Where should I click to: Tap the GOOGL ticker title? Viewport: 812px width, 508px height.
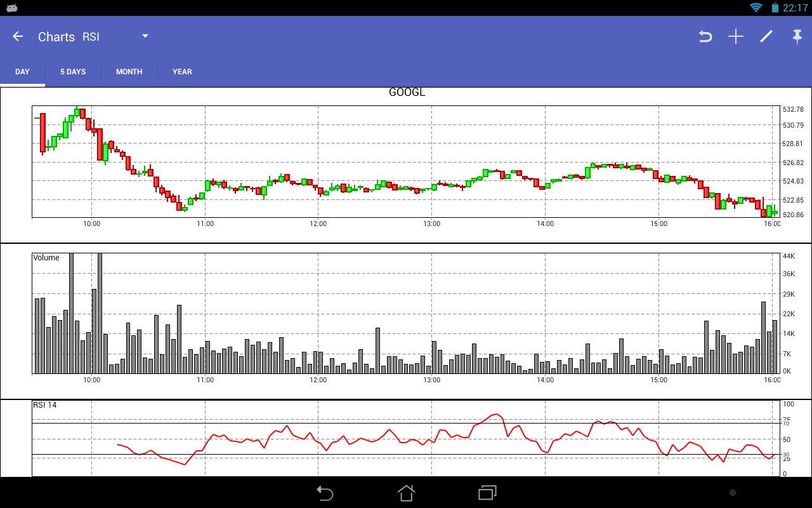(x=407, y=92)
